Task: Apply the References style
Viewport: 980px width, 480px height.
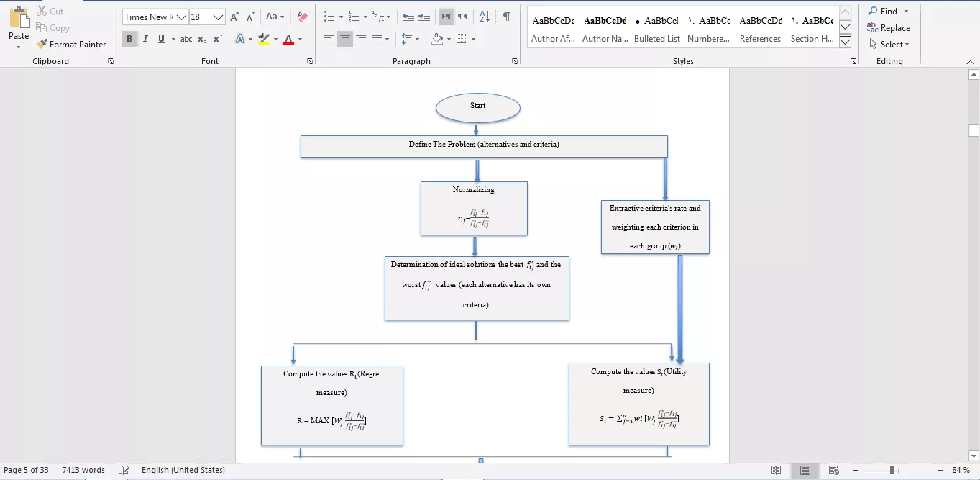Action: coord(760,30)
